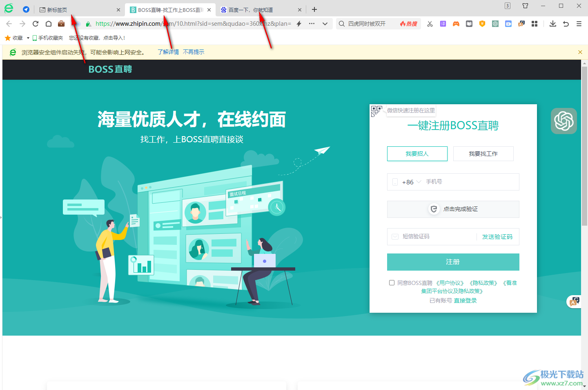Click the URL address bar
Viewport: 588px width, 390px height.
coord(194,24)
